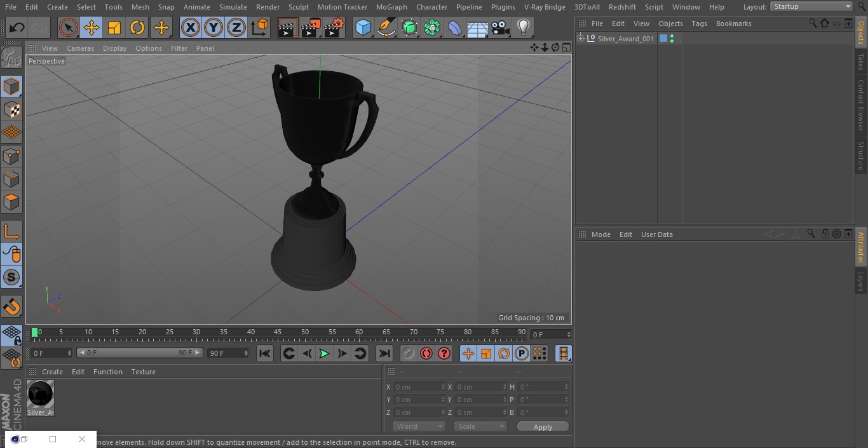Toggle rotation keyframe recording
The image size is (868, 448).
pos(504,353)
